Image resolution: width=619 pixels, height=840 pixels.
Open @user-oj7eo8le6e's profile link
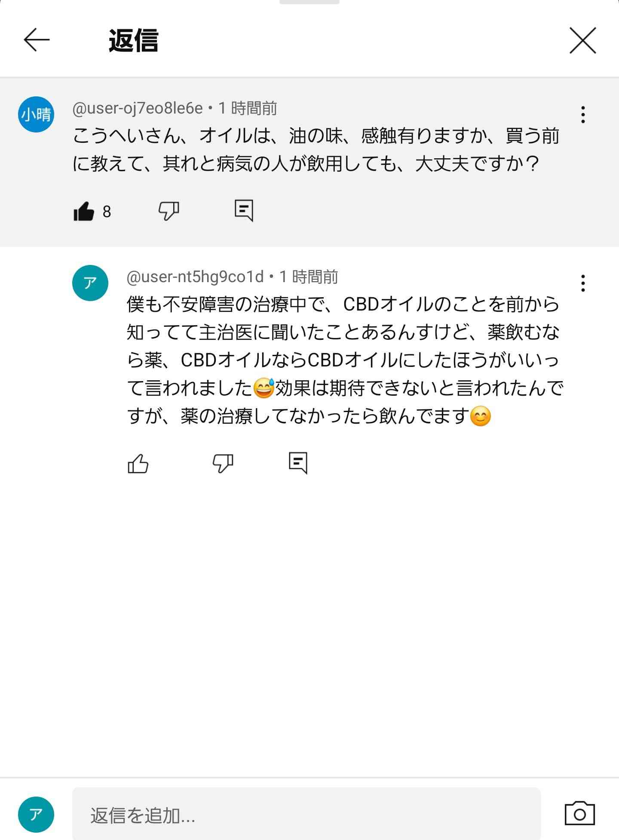138,109
